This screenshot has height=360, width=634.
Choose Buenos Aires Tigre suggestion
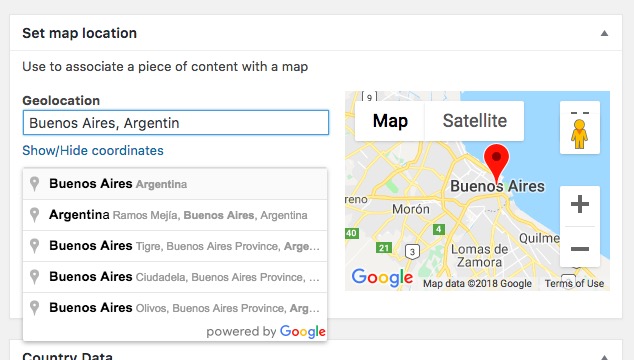coord(175,246)
